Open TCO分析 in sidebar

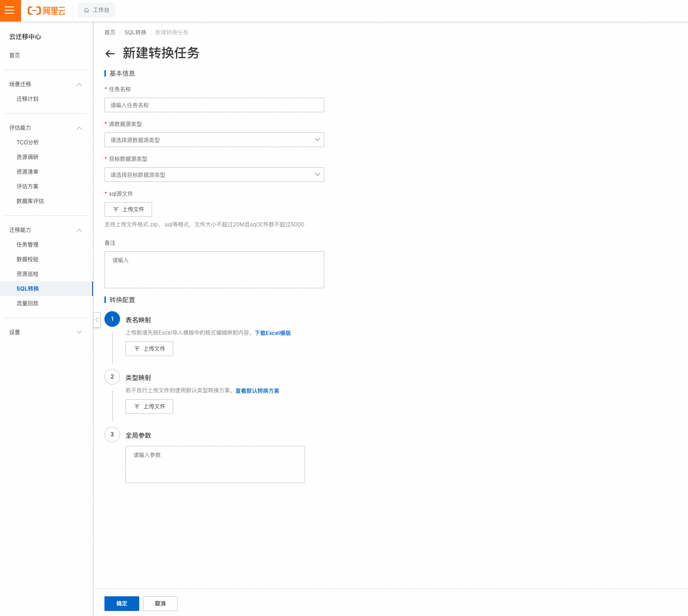[x=27, y=143]
